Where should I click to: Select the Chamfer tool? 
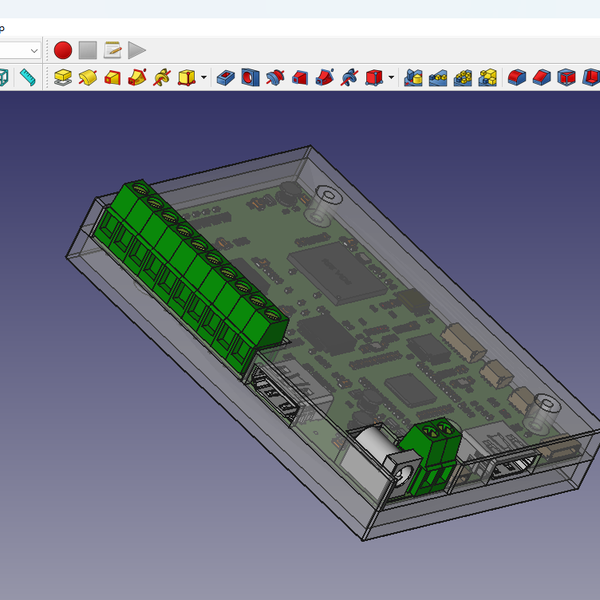tap(541, 77)
